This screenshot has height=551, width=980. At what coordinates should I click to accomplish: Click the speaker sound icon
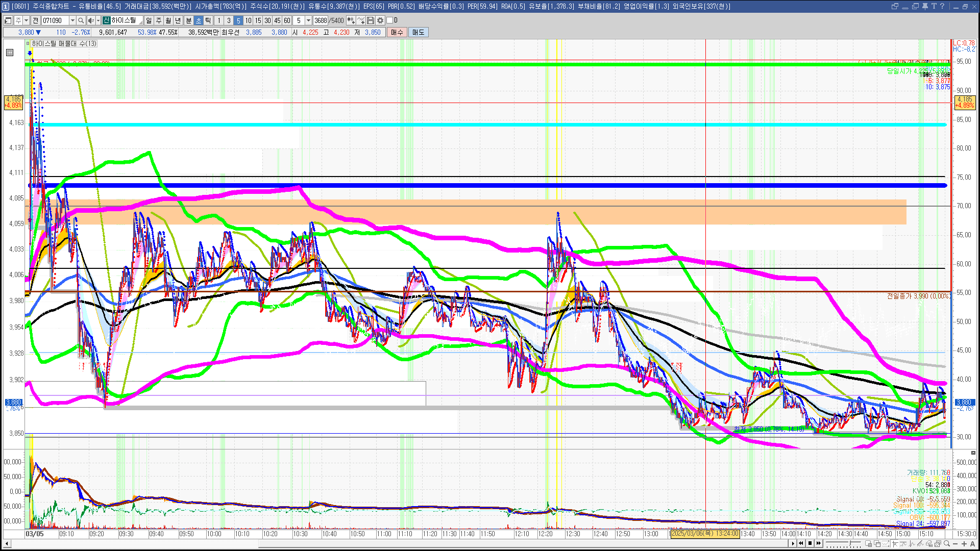click(x=91, y=20)
